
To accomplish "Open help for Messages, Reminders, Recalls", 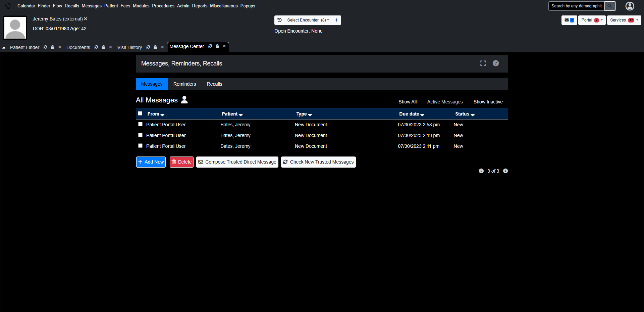I will 496,63.
